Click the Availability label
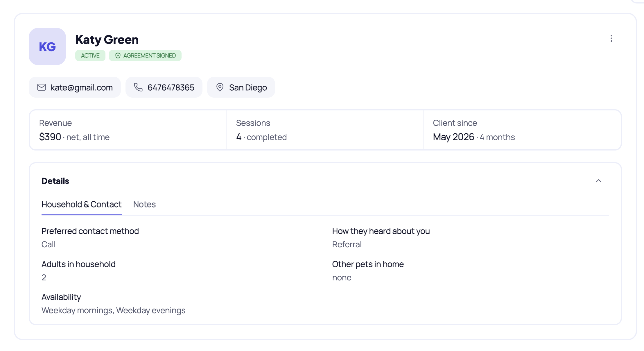The image size is (644, 351). [61, 297]
